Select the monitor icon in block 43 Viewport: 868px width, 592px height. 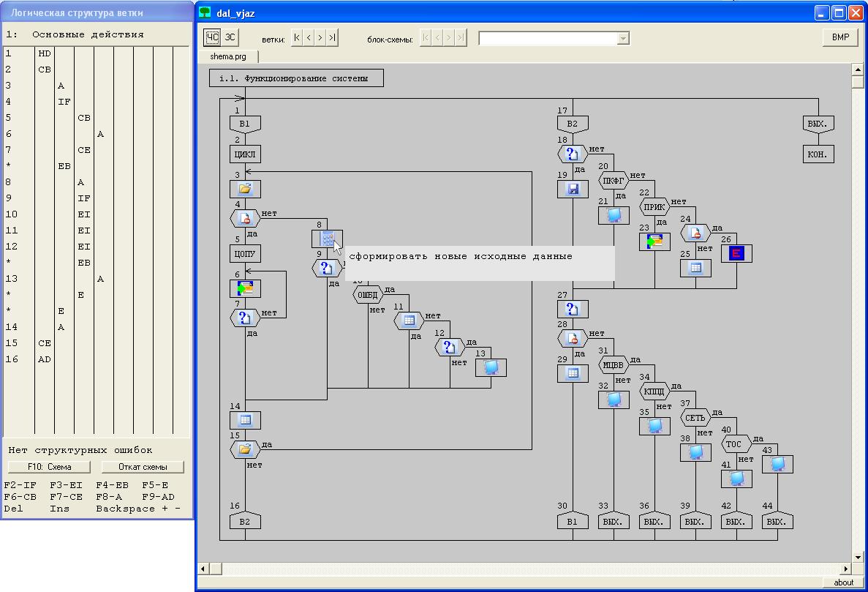[777, 464]
